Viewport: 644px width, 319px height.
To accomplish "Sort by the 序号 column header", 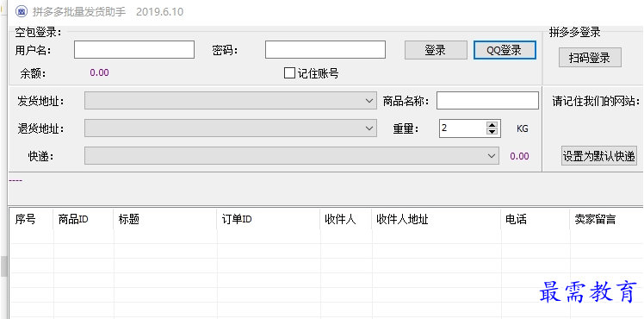I will point(31,220).
